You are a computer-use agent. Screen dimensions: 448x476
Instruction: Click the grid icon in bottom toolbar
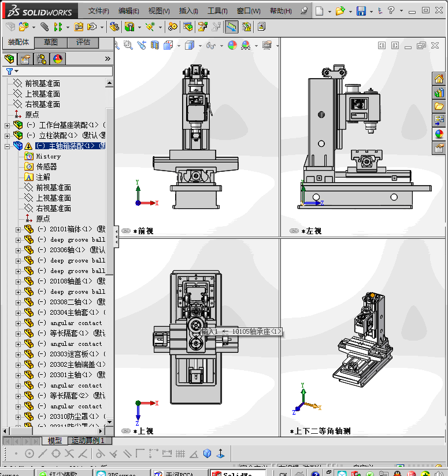pyautogui.click(x=180, y=453)
